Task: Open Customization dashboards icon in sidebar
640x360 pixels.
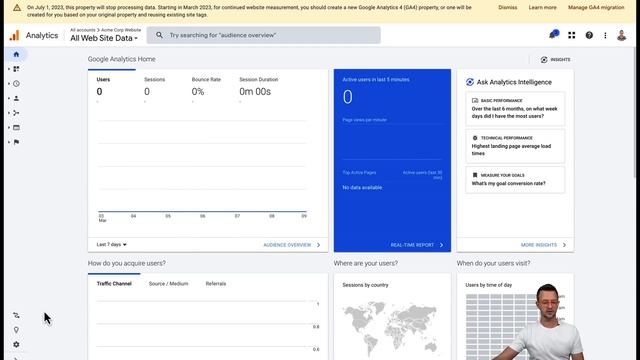Action: (x=16, y=69)
